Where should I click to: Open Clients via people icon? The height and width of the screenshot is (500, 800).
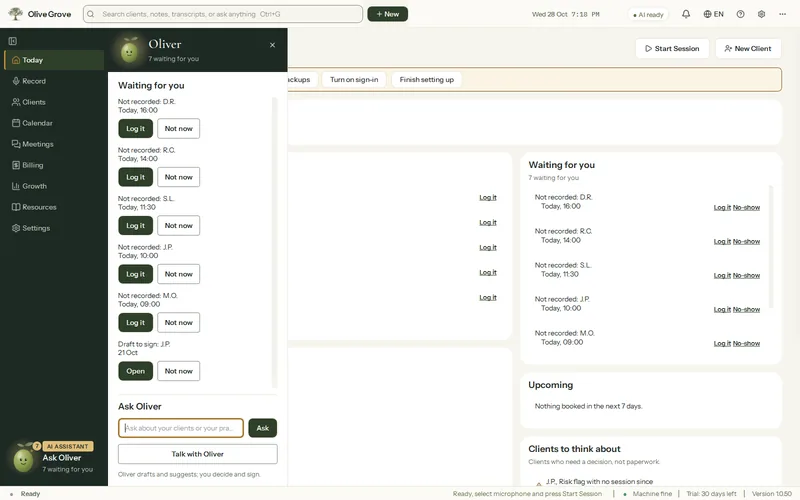16,102
